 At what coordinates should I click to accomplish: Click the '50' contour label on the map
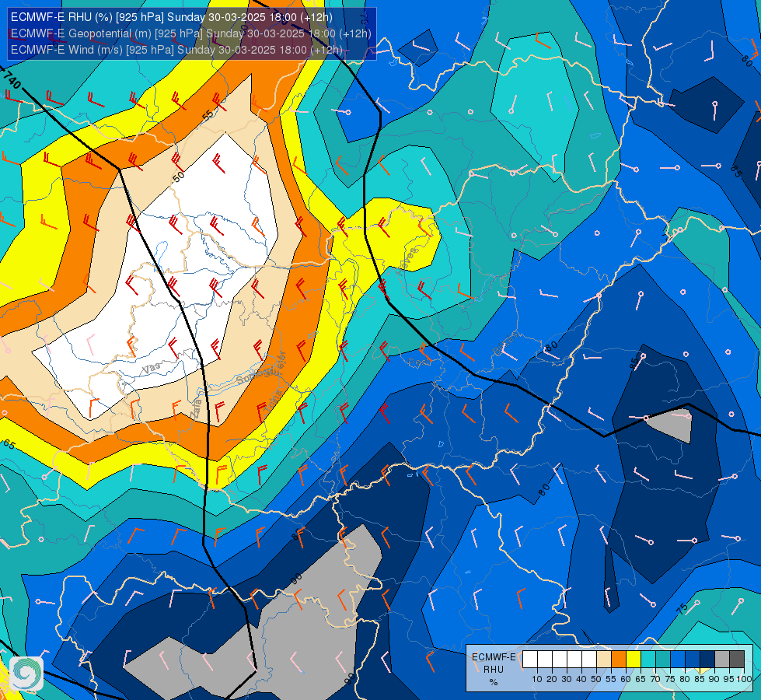coord(179,177)
